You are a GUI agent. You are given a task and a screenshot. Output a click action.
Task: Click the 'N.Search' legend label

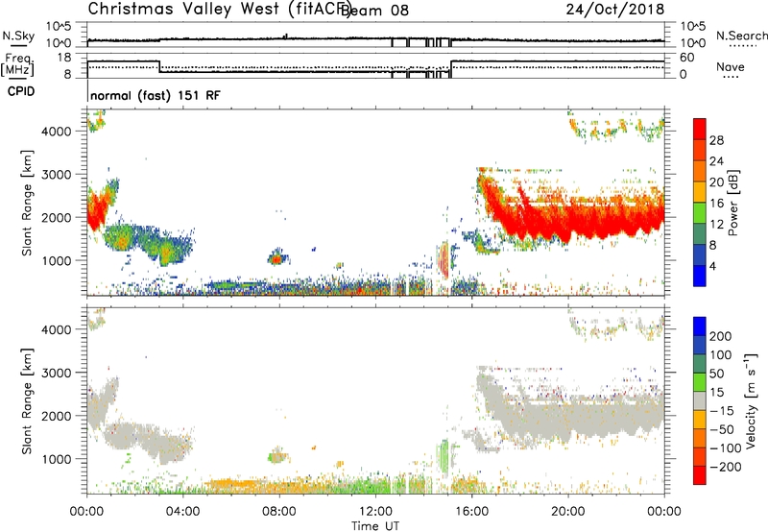point(742,36)
